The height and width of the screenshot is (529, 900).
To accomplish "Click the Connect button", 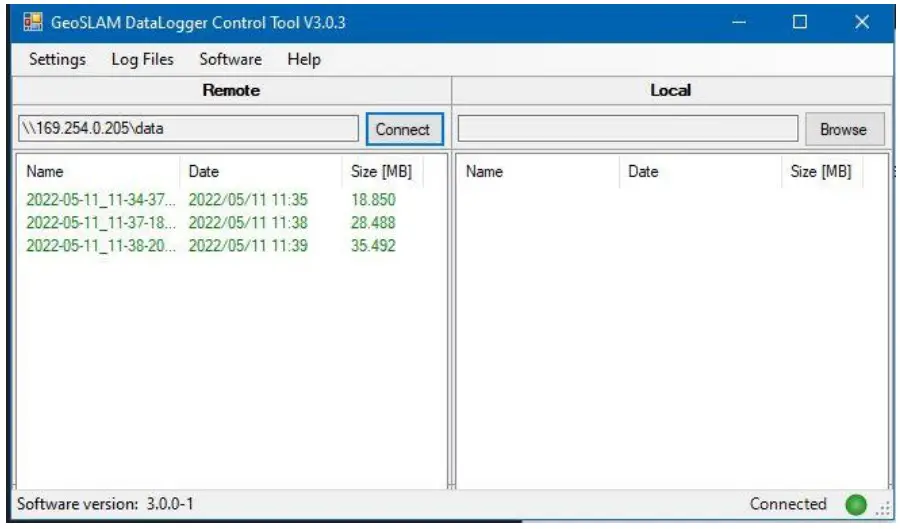I will pyautogui.click(x=404, y=129).
